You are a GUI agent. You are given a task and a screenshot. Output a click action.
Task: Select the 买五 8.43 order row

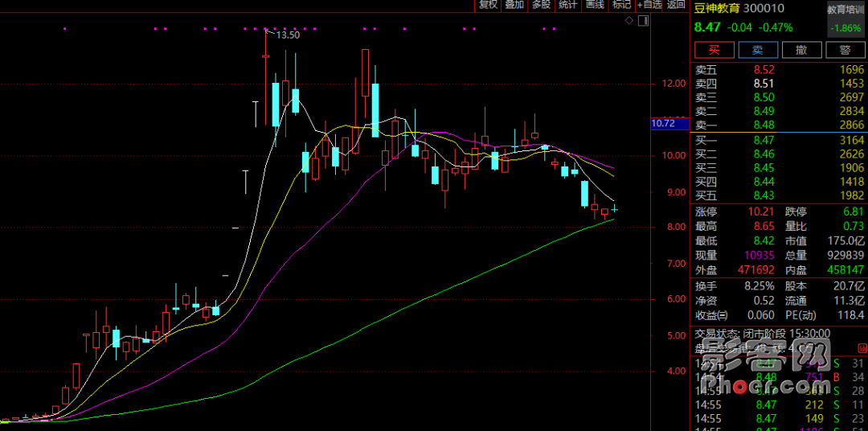coord(779,195)
